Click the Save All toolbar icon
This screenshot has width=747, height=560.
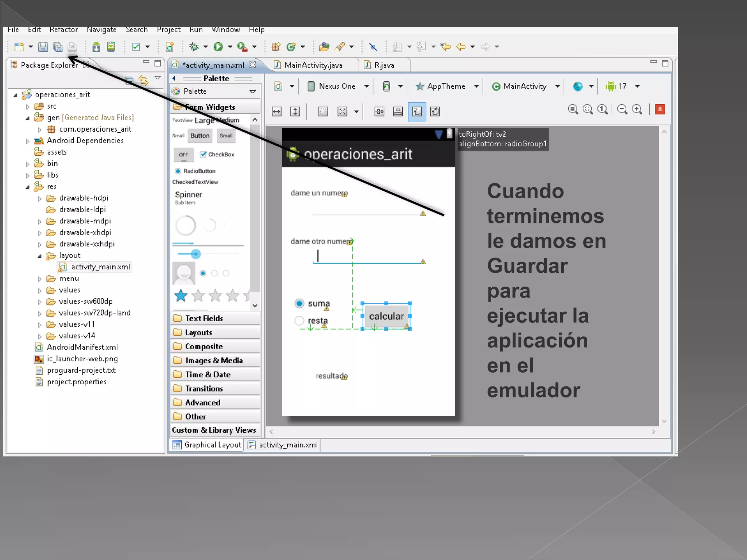(58, 47)
